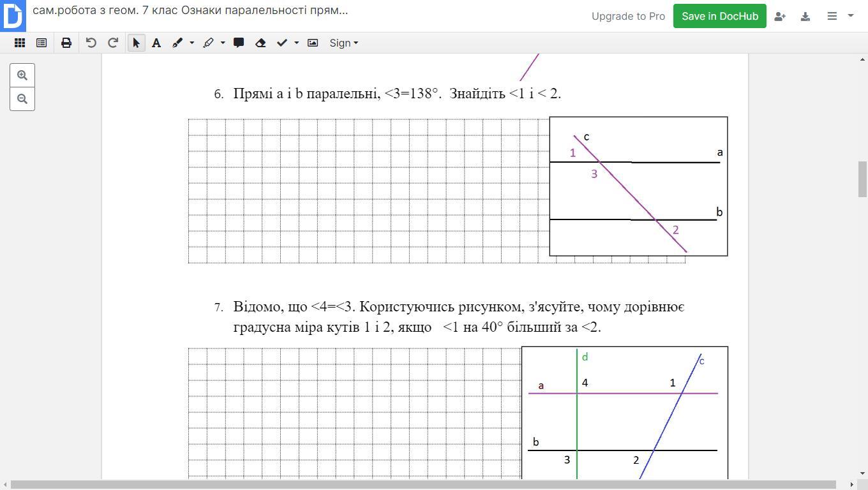Click the problem 6 geometry diagram
The height and width of the screenshot is (490, 868).
click(638, 186)
